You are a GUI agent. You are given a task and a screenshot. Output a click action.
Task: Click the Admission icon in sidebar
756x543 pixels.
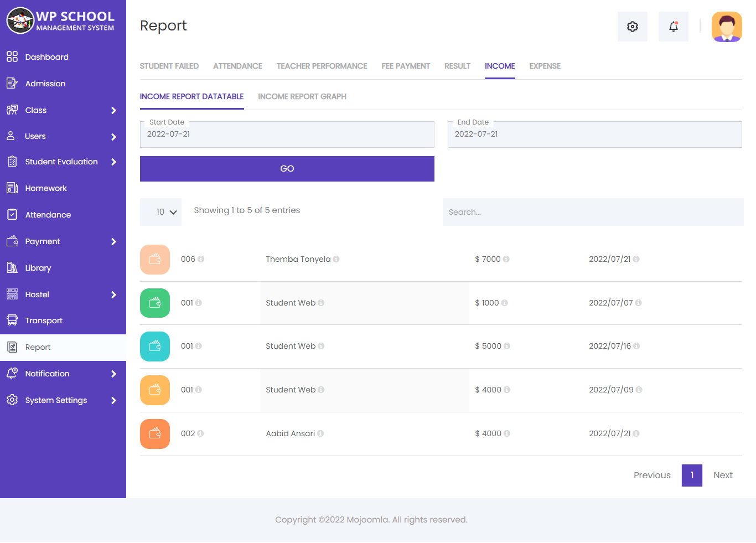(x=12, y=83)
